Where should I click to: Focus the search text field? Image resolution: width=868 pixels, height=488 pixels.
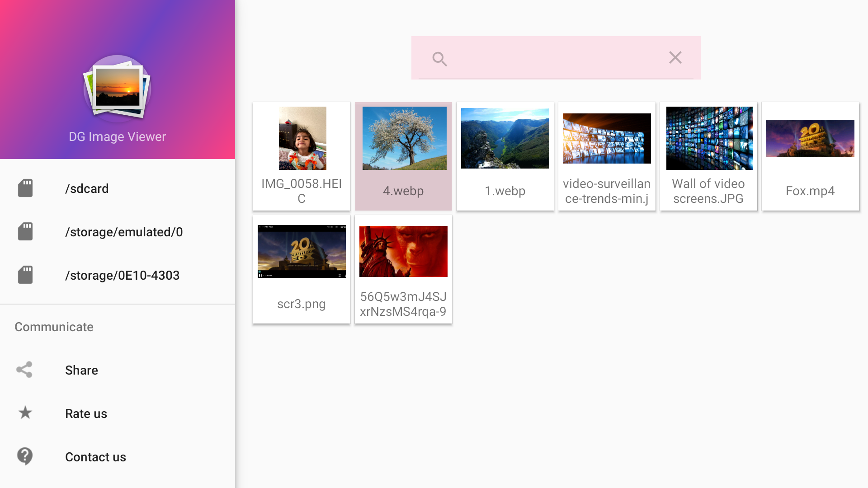point(556,58)
